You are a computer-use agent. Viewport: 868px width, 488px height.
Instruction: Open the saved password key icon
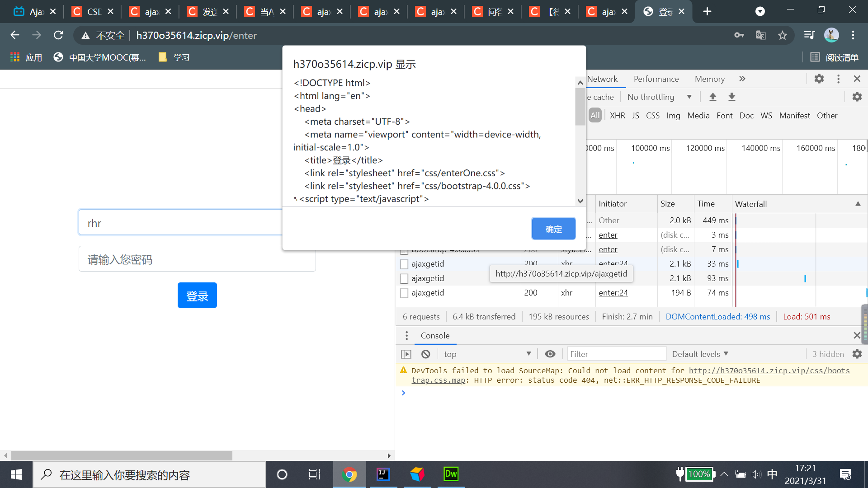[739, 35]
